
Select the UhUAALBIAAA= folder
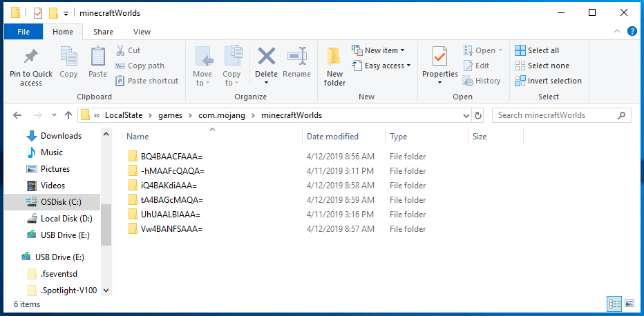171,215
